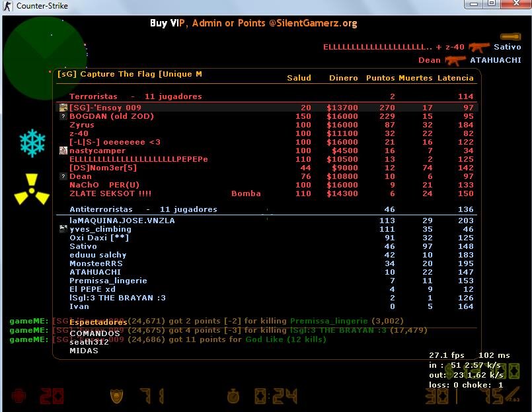
Task: Click God Like (12 kills) chat text
Action: [x=285, y=339]
